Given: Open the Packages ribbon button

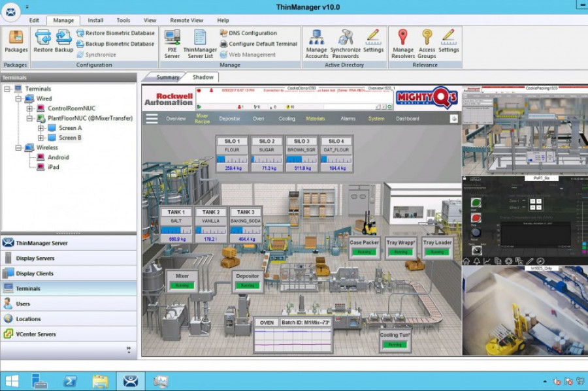Looking at the screenshot, I should pyautogui.click(x=16, y=41).
